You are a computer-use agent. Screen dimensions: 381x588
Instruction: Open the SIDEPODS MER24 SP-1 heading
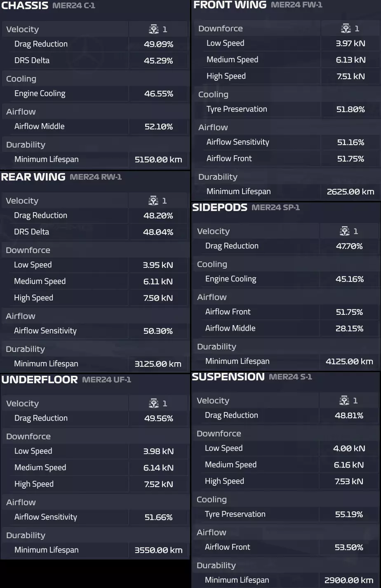point(246,207)
